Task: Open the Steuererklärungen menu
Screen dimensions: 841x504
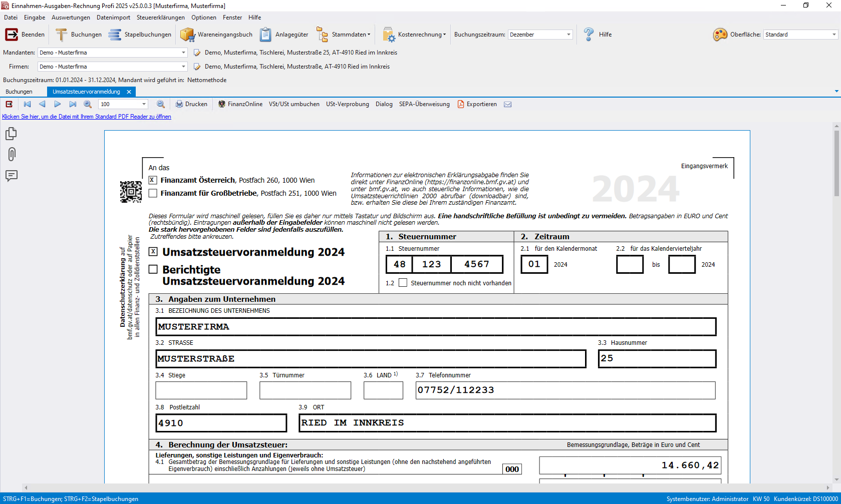Action: click(160, 18)
